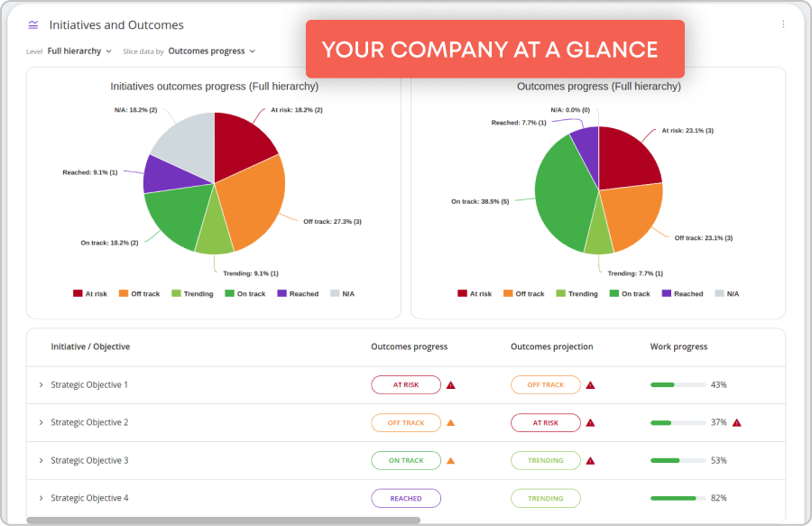Click warning triangle next to Objective 3 On Track badge

451,460
